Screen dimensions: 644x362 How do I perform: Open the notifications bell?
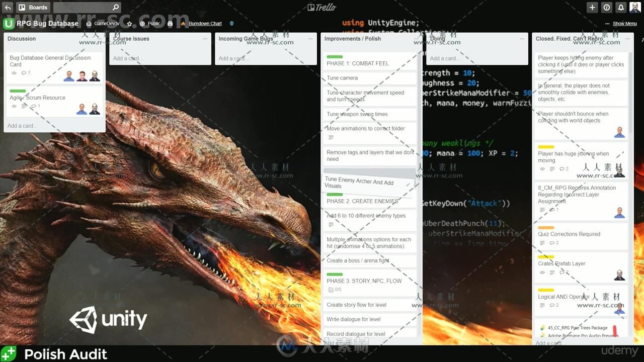pos(621,7)
